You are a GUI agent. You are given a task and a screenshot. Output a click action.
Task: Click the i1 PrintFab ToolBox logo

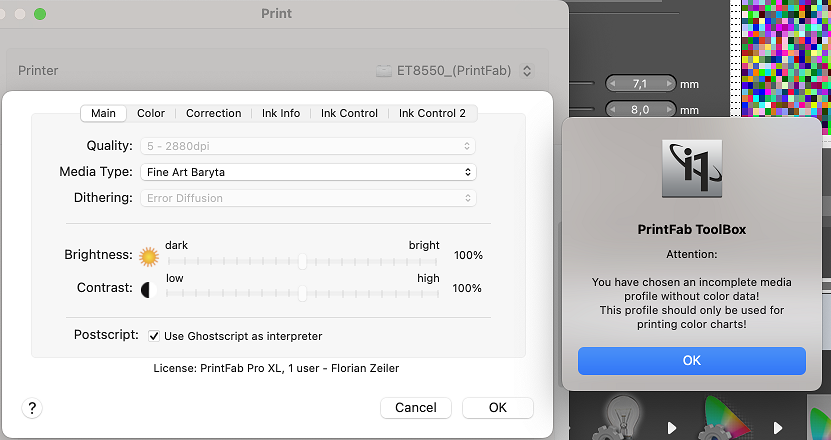pos(691,167)
